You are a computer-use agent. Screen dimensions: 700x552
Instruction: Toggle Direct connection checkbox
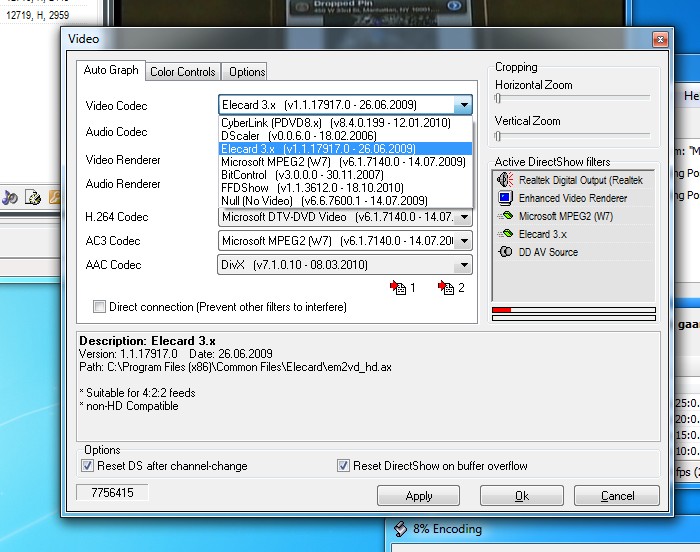(x=99, y=307)
